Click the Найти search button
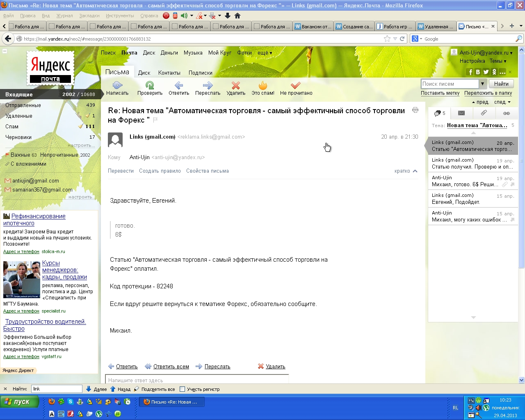Screen dimensions: 525x420 coord(501,84)
